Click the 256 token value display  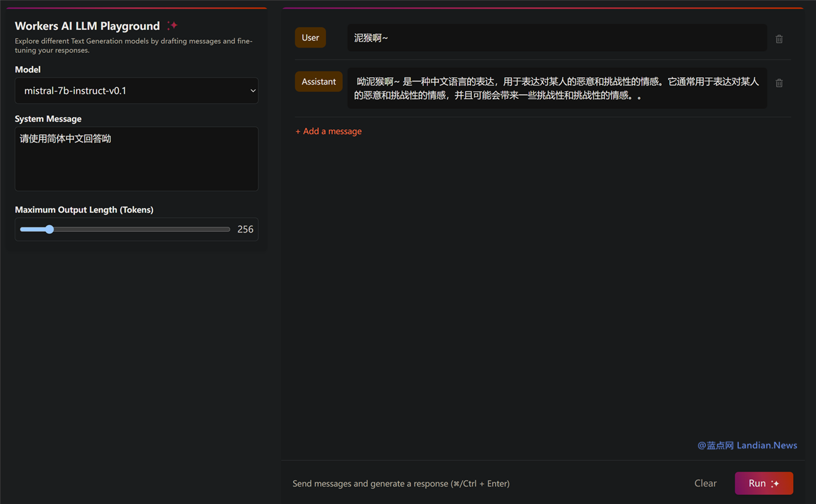coord(245,229)
